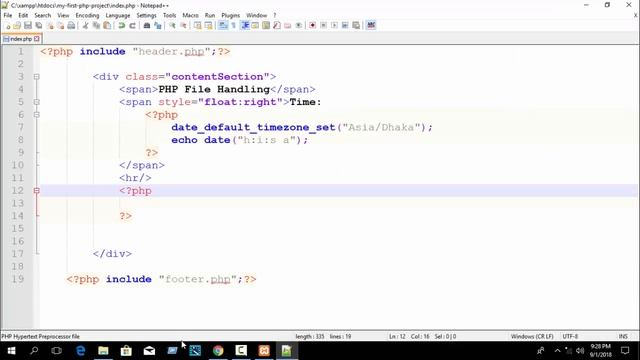640x360 pixels.
Task: Toggle word wrap in the toolbar
Action: 223,25
